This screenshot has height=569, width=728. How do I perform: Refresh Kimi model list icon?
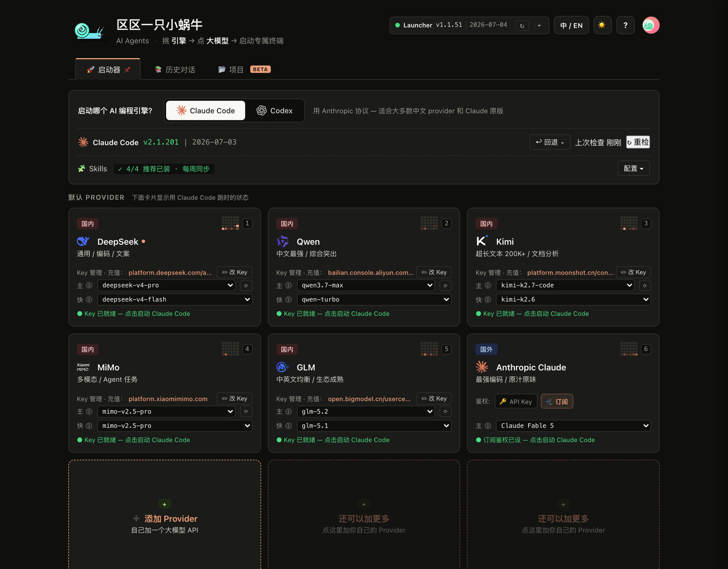click(x=645, y=285)
